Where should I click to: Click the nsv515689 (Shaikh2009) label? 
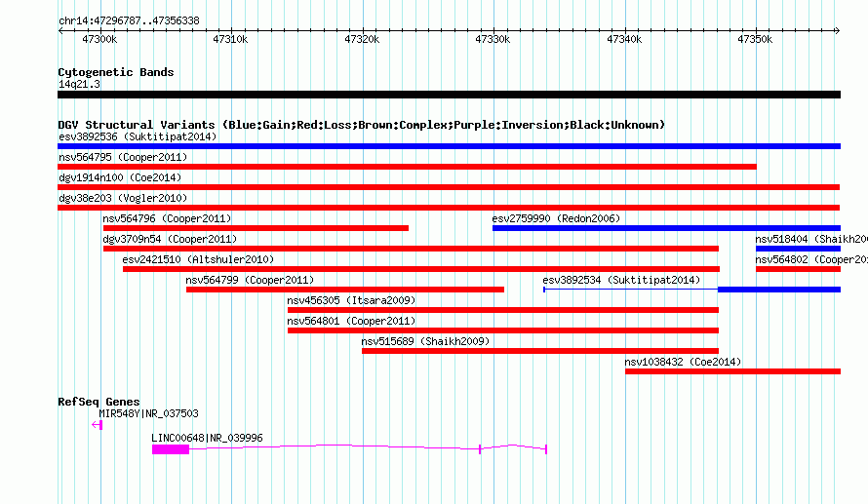pos(425,341)
